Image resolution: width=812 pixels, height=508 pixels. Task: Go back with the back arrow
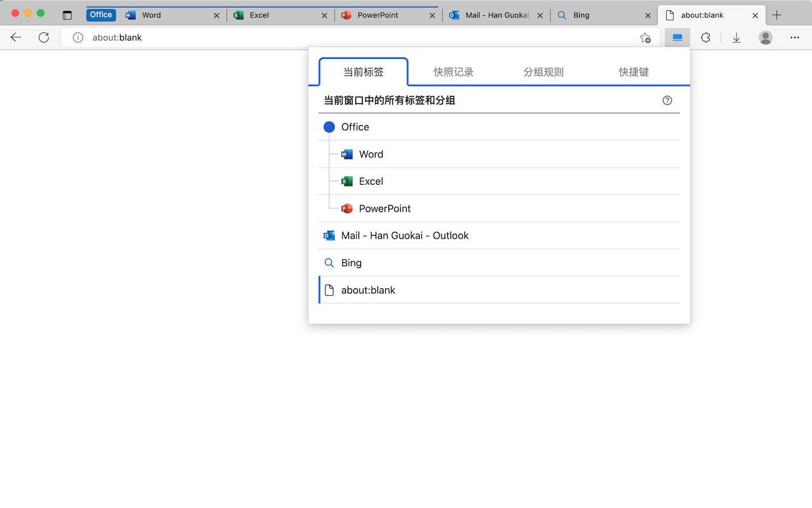(x=16, y=37)
